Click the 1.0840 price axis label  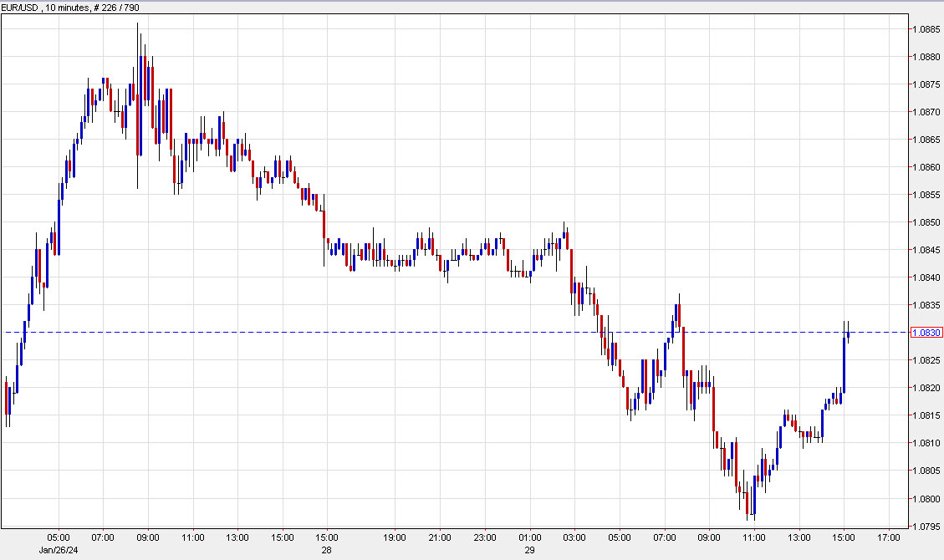coord(926,277)
